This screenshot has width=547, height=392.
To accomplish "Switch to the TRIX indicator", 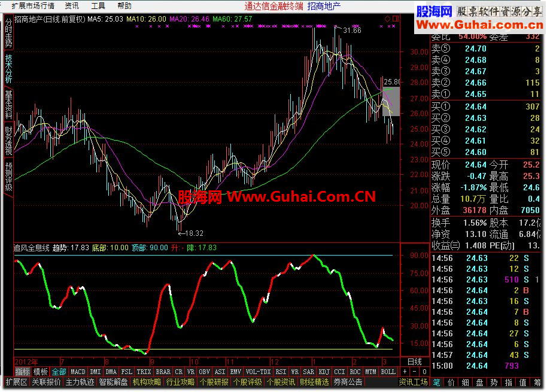I will pos(144,372).
